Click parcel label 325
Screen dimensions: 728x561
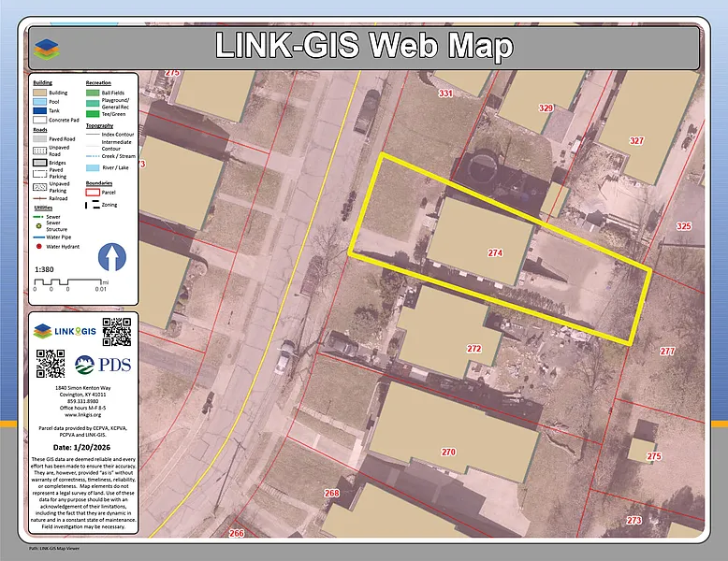pos(683,226)
